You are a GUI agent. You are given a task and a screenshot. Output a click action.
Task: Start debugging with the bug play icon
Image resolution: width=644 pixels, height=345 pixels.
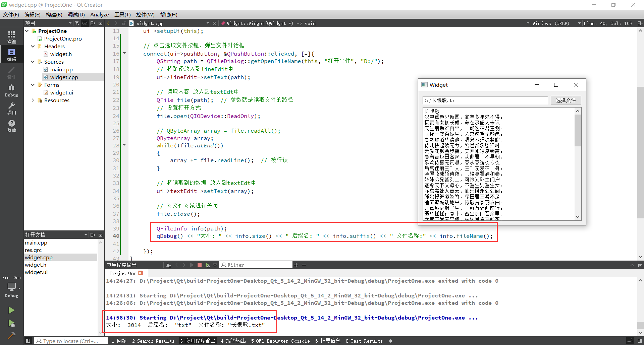tap(11, 323)
